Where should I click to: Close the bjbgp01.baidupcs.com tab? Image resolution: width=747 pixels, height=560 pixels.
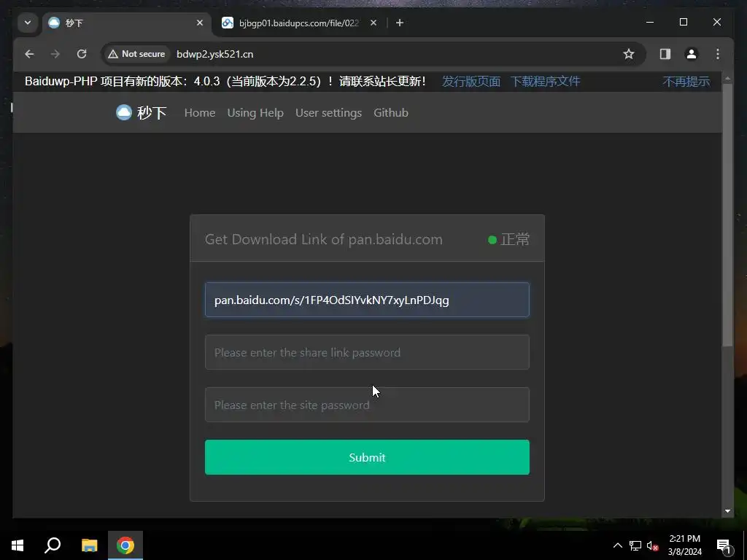point(373,23)
